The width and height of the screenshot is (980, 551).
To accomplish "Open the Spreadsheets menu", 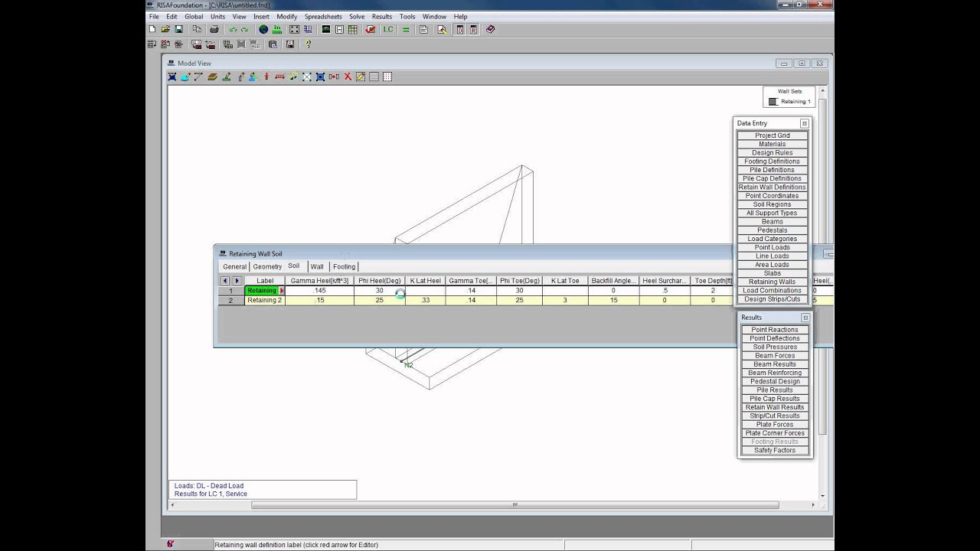I will 323,16.
